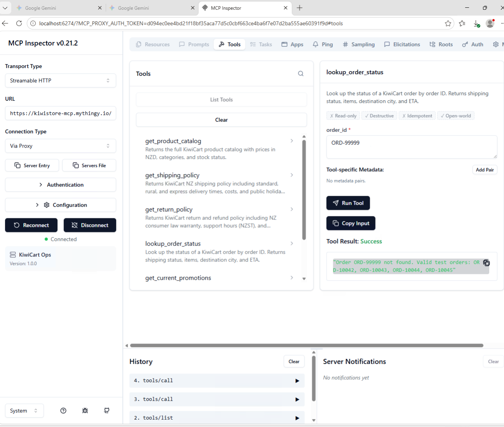Viewport: 504px width, 427px height.
Task: Click the order_id text field
Action: (x=412, y=147)
